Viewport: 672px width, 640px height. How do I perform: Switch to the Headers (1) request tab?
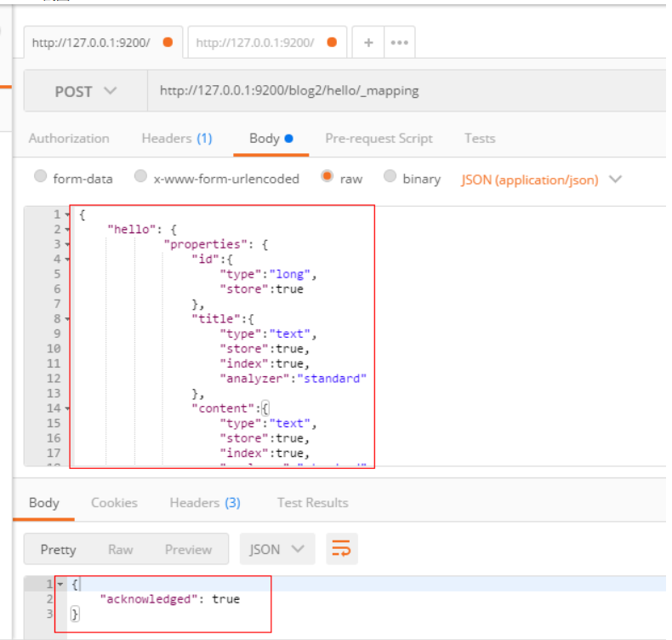(x=176, y=138)
